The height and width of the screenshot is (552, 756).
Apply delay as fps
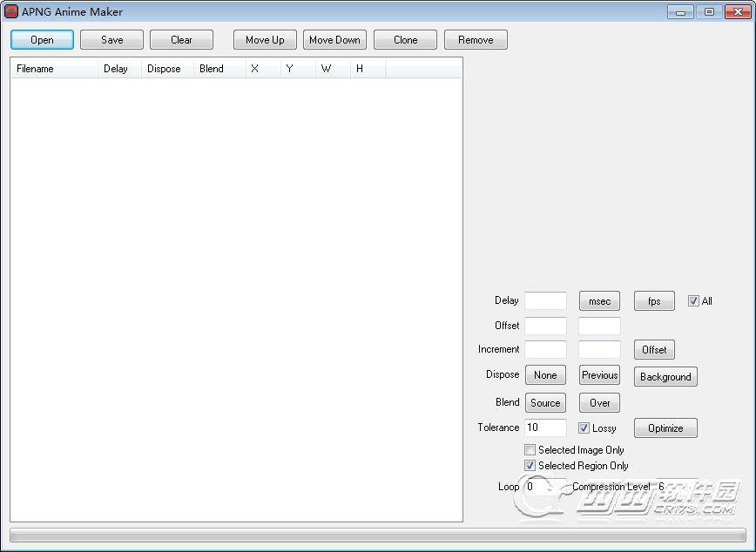[x=654, y=301]
